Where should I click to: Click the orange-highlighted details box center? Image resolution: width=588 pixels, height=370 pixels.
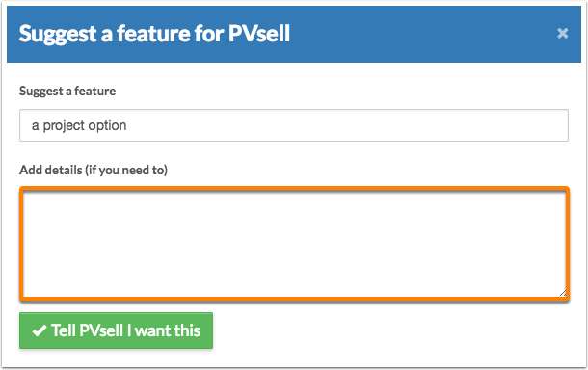294,244
